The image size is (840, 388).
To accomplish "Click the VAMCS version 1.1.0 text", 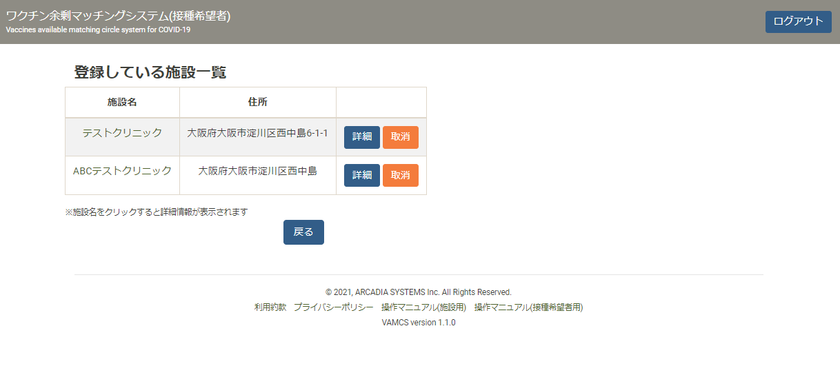I will 418,323.
